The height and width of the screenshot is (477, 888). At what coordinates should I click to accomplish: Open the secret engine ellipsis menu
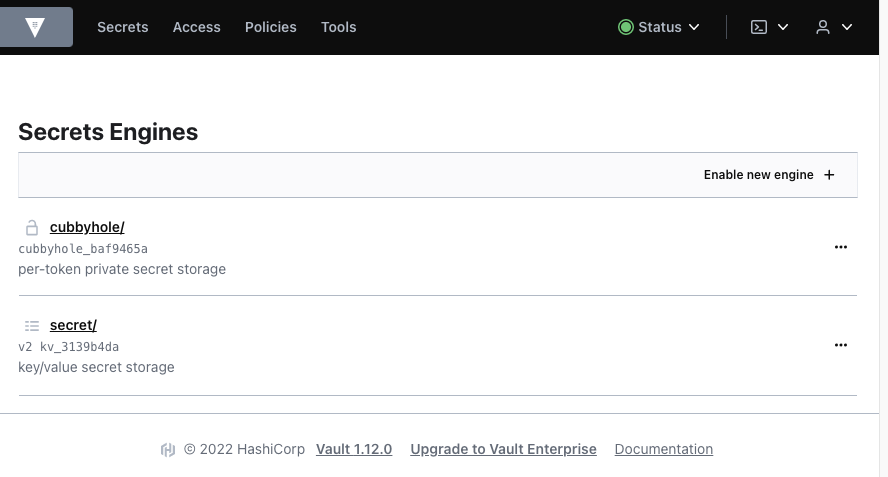[841, 345]
